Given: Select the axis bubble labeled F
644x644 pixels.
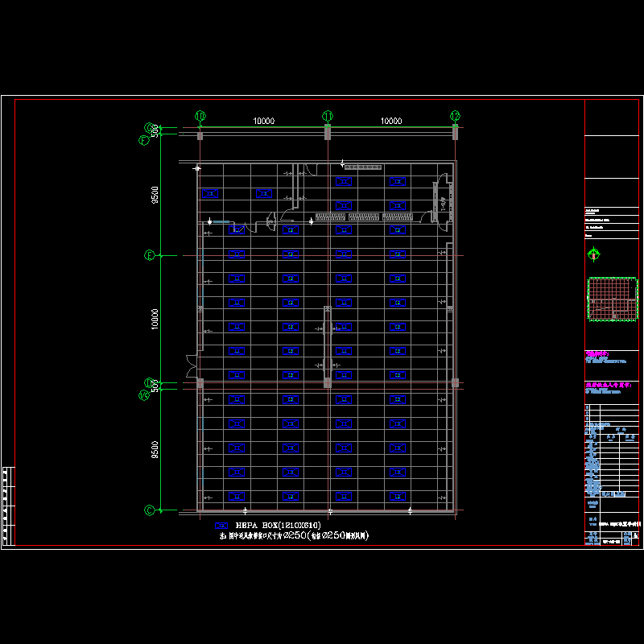Looking at the screenshot, I should point(144,140).
